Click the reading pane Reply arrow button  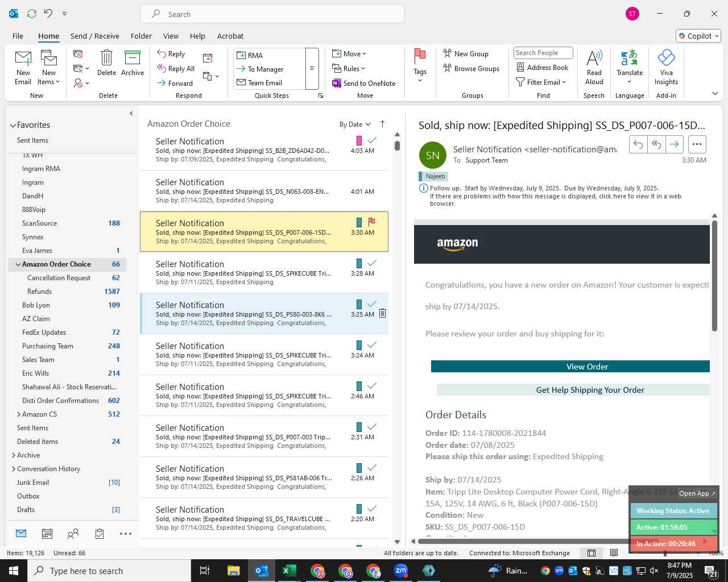[638, 144]
